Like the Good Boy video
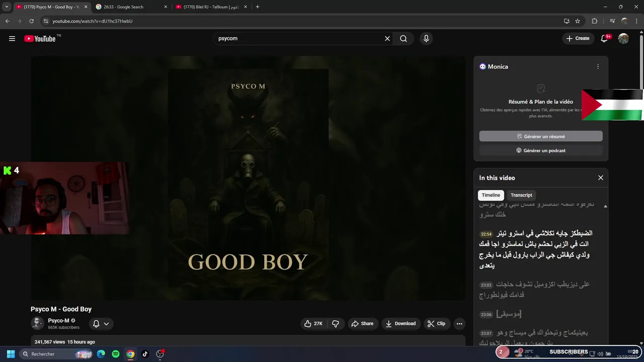The width and height of the screenshot is (644, 362). [313, 324]
